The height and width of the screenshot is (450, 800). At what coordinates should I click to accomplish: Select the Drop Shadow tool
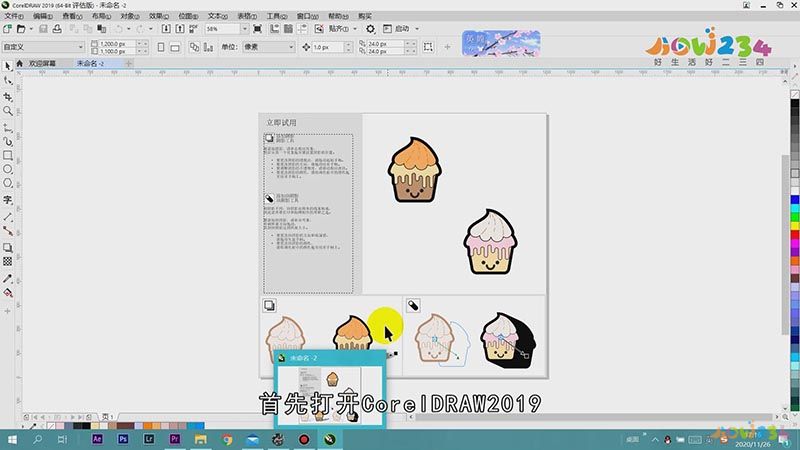click(8, 247)
